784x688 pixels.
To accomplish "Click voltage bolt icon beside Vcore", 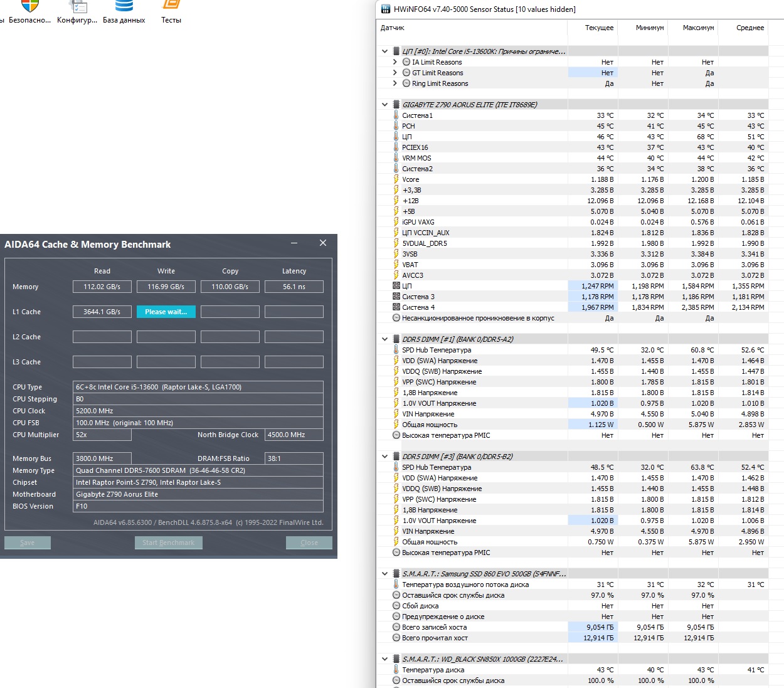I will pos(396,179).
